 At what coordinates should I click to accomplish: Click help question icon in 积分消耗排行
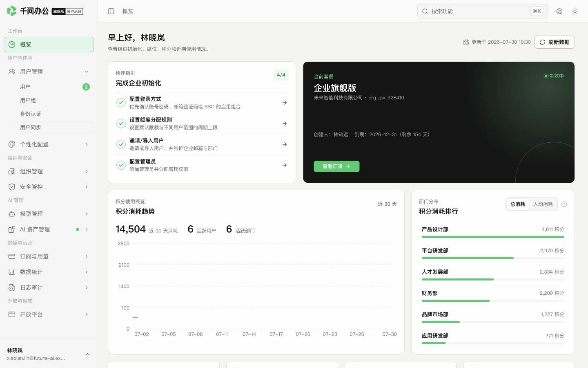click(x=564, y=204)
